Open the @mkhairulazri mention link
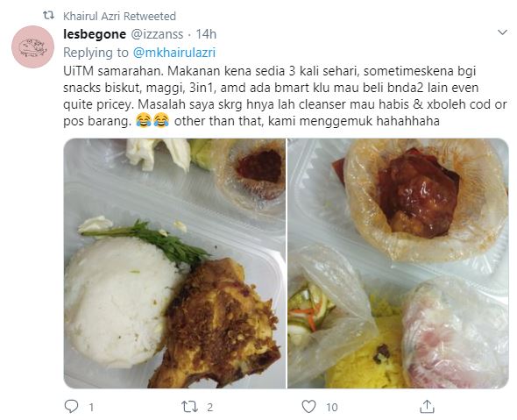The image size is (517, 420). pos(174,53)
